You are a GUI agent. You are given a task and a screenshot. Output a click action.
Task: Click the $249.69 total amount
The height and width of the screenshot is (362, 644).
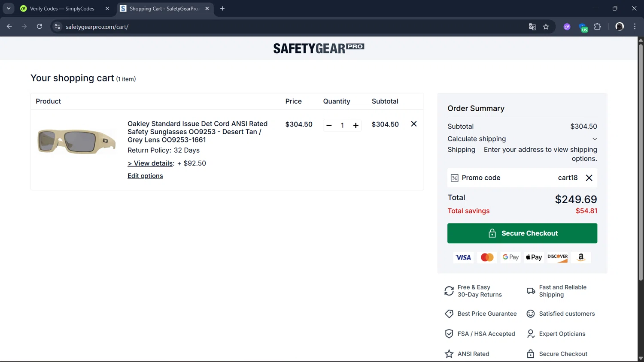click(x=576, y=199)
